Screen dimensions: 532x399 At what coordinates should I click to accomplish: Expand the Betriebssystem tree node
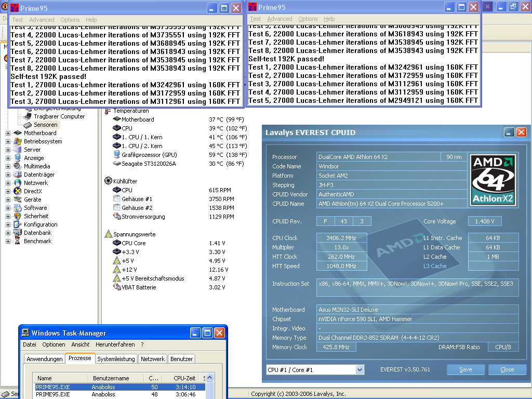point(8,141)
